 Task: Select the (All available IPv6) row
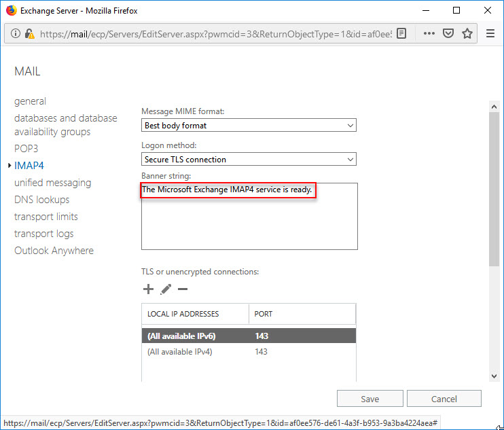pos(249,336)
